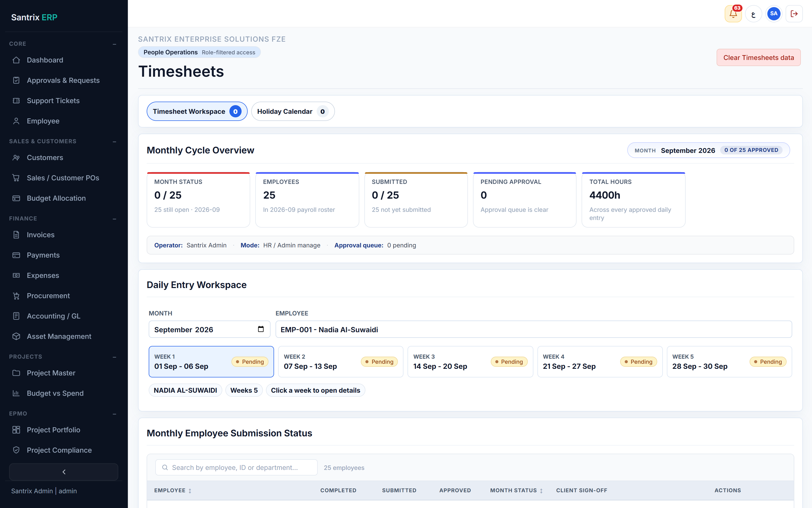Go to Invoices
The image size is (812, 508).
pos(64,235)
